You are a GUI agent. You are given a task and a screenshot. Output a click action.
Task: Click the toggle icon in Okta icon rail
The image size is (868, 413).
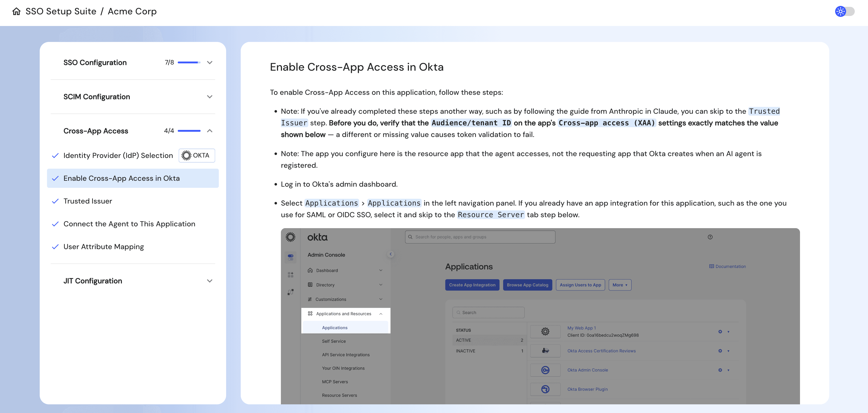click(290, 258)
